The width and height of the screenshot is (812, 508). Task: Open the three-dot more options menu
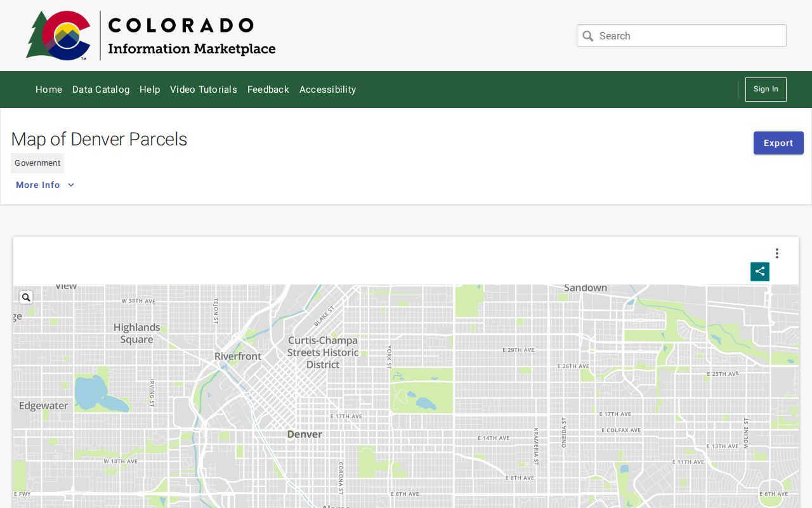776,253
